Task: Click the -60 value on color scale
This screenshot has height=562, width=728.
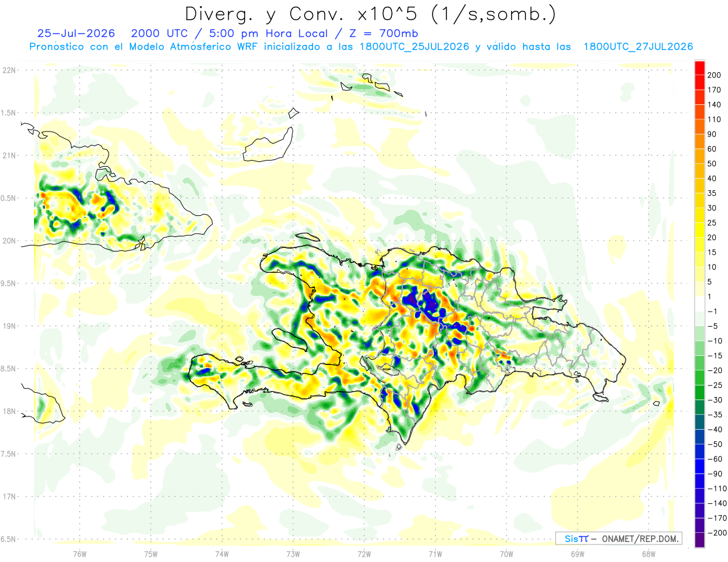Action: tap(714, 459)
